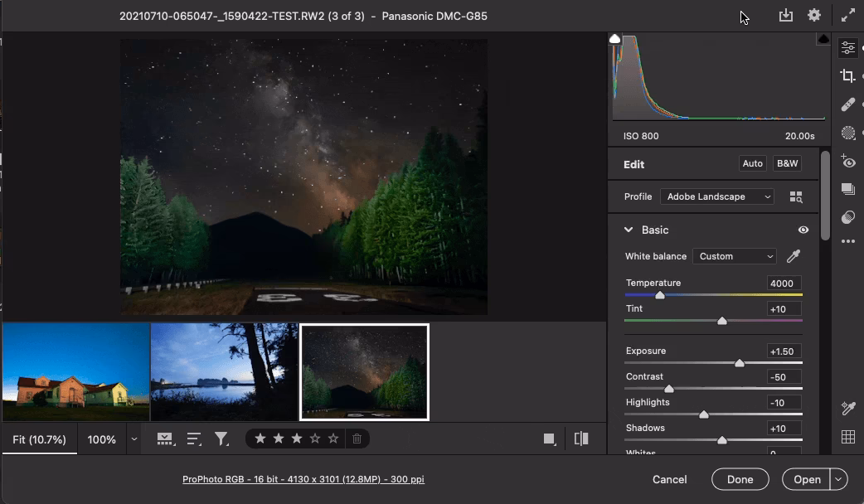Screen dimensions: 864x504
Task: Activate the White Balance eyedropper
Action: click(793, 256)
